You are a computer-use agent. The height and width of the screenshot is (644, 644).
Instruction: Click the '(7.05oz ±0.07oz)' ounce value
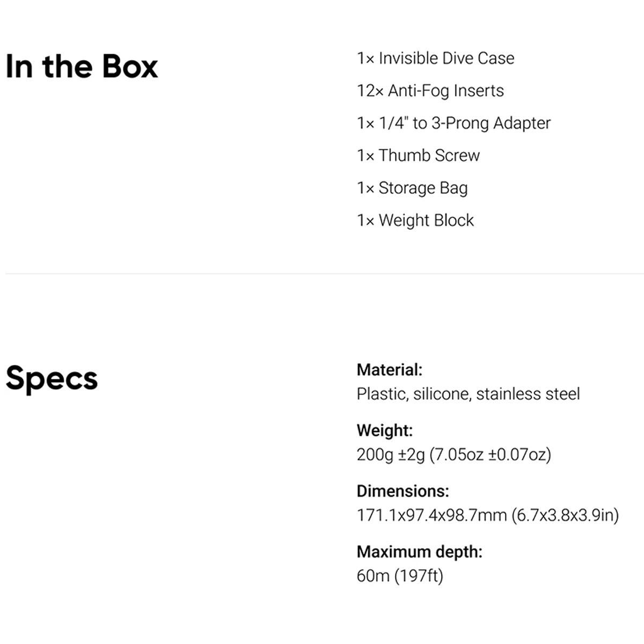pos(491,455)
